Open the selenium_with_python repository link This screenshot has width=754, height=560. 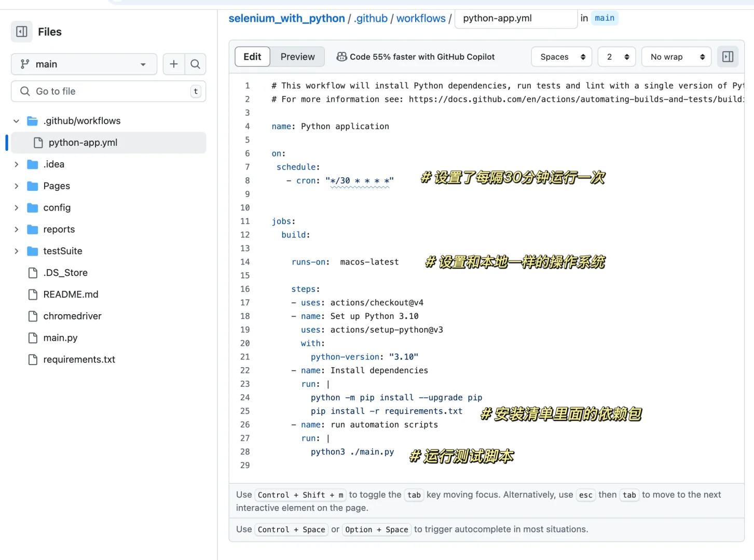(286, 18)
